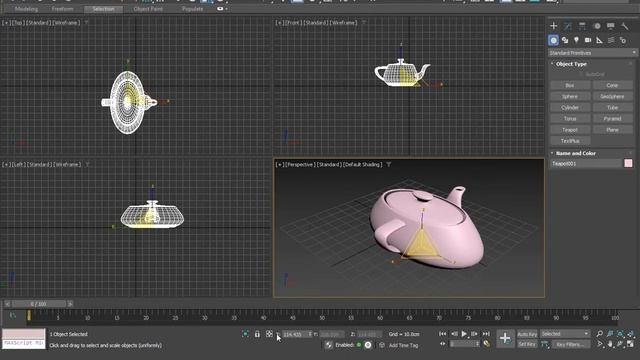Viewport: 640px width, 360px height.
Task: Switch to the Modeling ribbon tab
Action: click(26, 9)
